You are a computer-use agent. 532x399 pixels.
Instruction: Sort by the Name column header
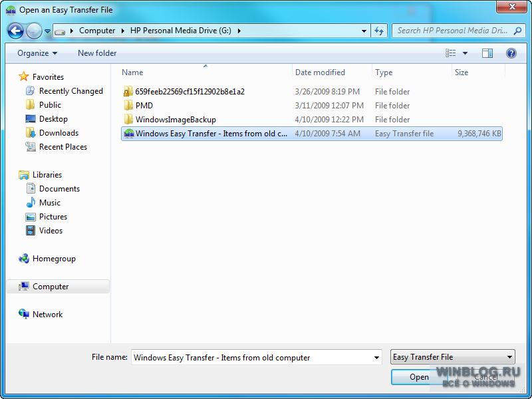132,72
